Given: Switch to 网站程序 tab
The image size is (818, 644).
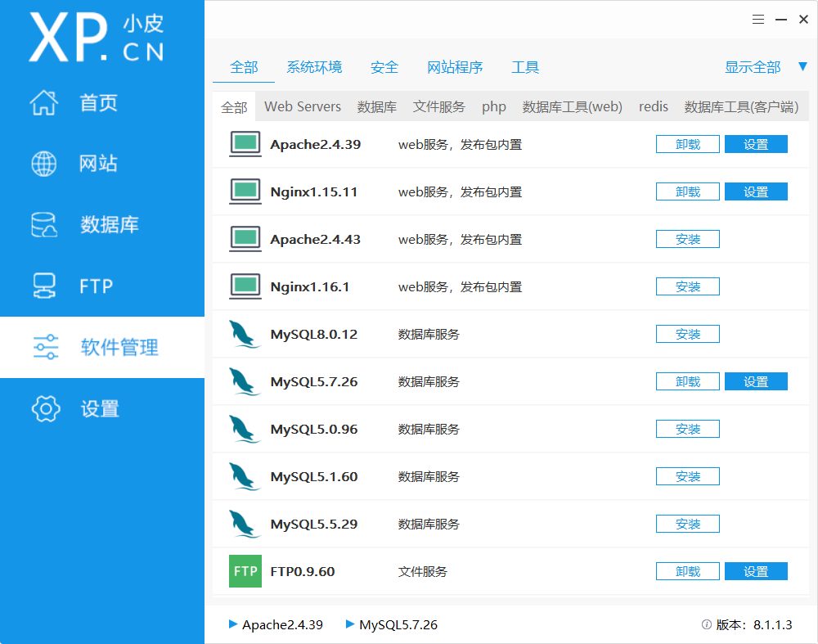Looking at the screenshot, I should 454,67.
